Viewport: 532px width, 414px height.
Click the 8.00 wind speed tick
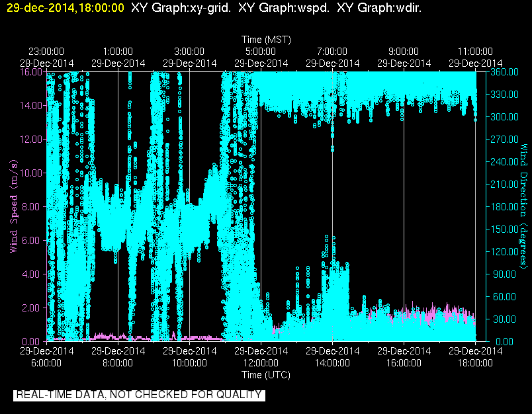31,206
